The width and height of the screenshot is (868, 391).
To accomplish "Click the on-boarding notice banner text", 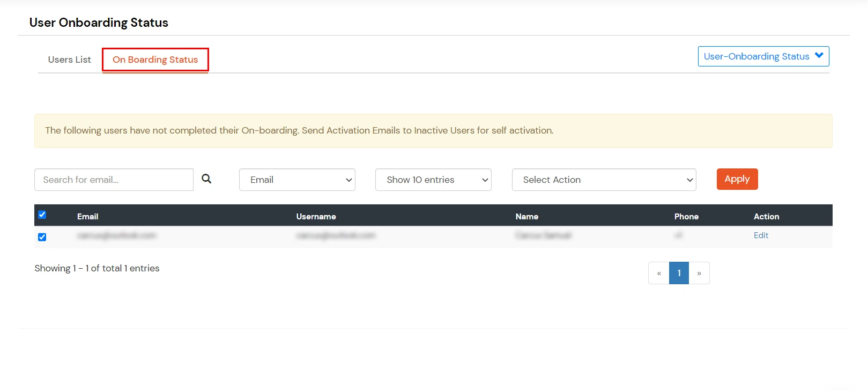I will coord(299,130).
